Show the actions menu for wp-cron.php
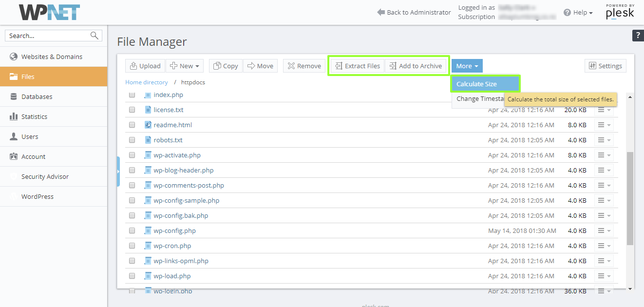The height and width of the screenshot is (307, 644). [604, 246]
